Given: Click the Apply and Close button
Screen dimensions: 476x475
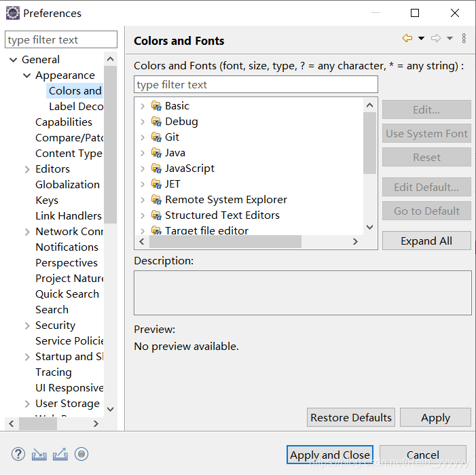Looking at the screenshot, I should 330,455.
